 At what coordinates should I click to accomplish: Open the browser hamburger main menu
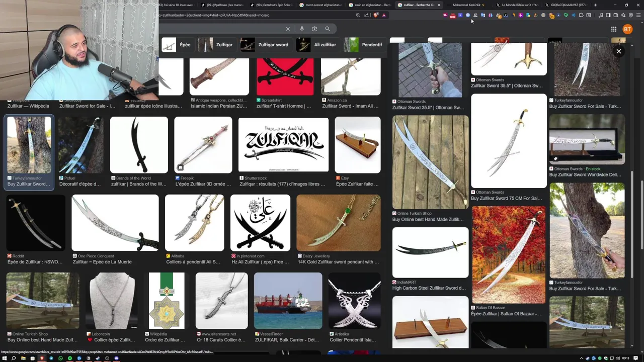point(639,15)
